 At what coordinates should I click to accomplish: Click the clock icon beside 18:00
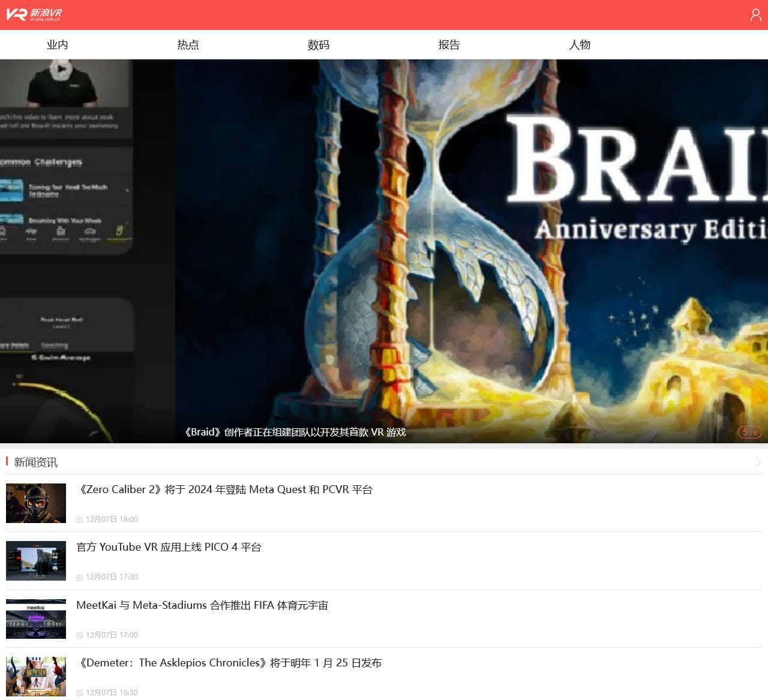pos(79,519)
